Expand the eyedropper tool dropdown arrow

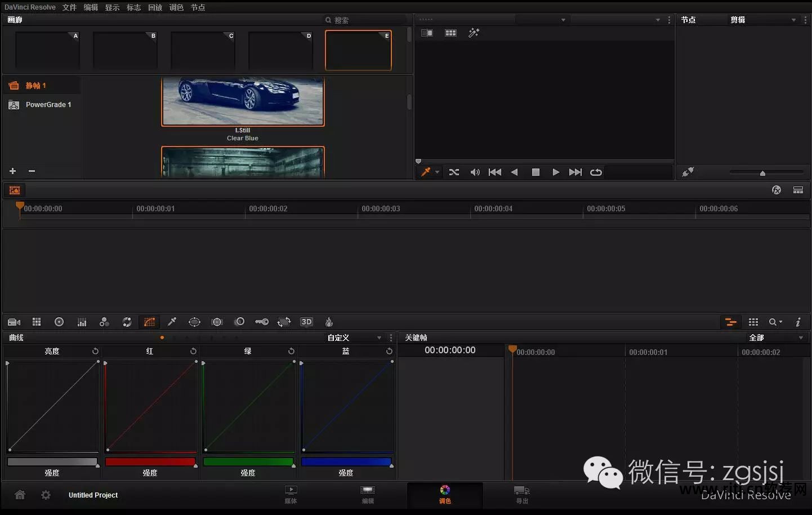[x=437, y=172]
